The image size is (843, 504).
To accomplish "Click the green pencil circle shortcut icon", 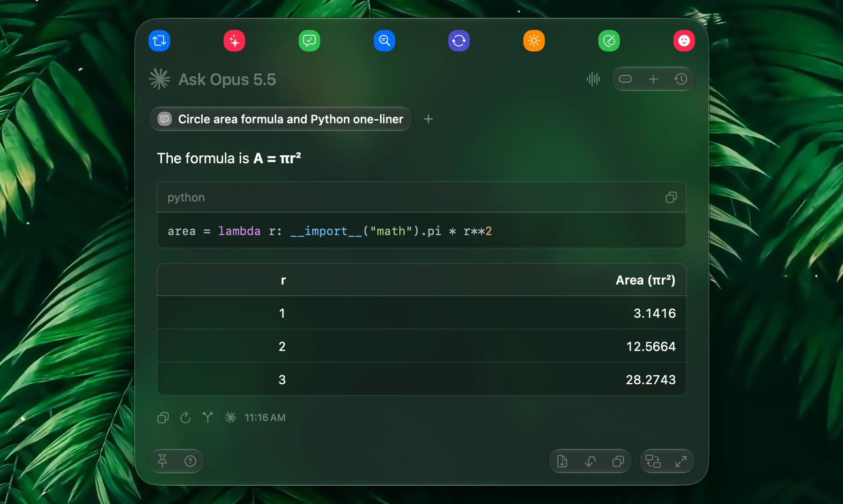I will pos(609,41).
